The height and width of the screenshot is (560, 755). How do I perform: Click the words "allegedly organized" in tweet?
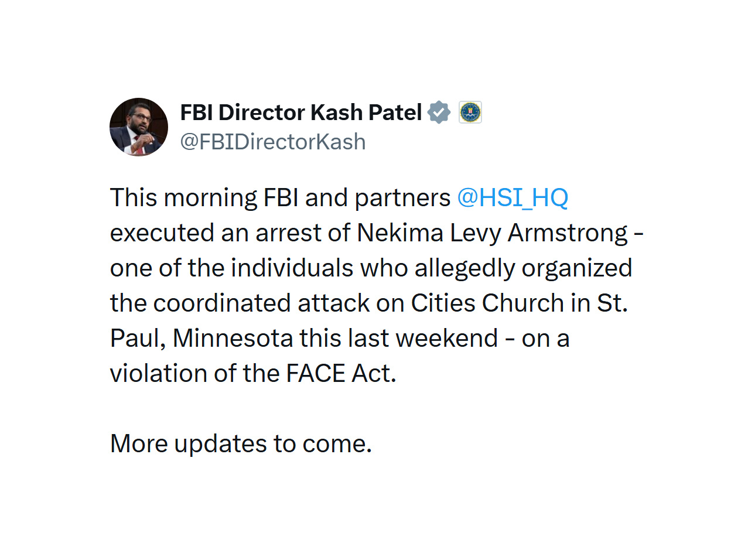[523, 268]
